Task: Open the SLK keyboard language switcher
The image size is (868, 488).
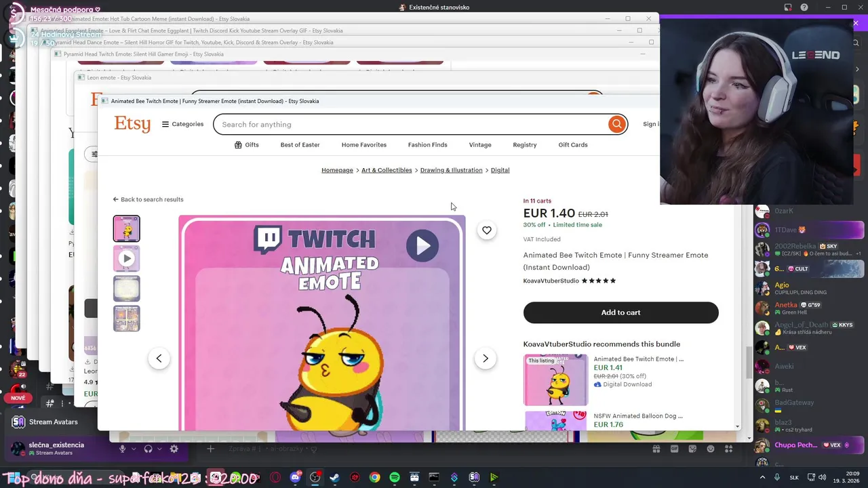Action: coord(795,477)
